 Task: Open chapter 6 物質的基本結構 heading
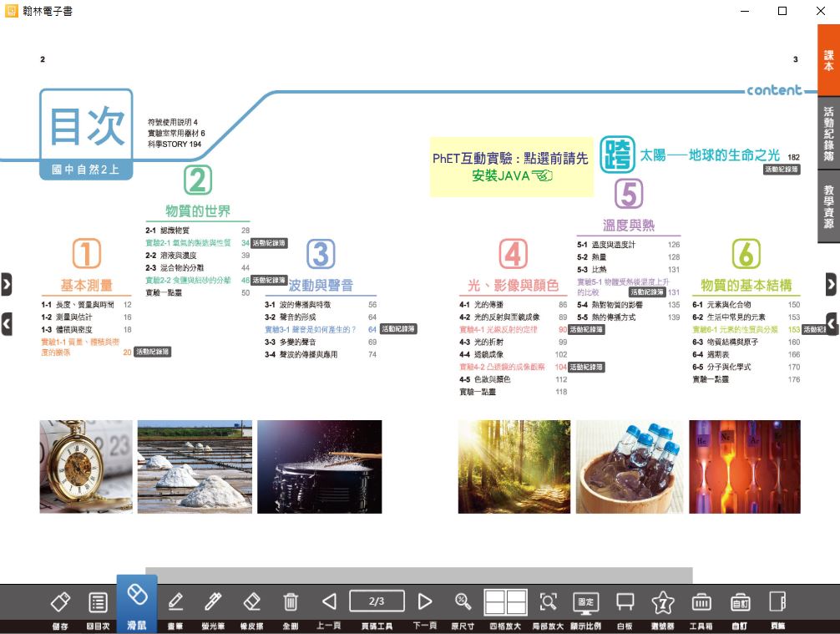pos(746,285)
